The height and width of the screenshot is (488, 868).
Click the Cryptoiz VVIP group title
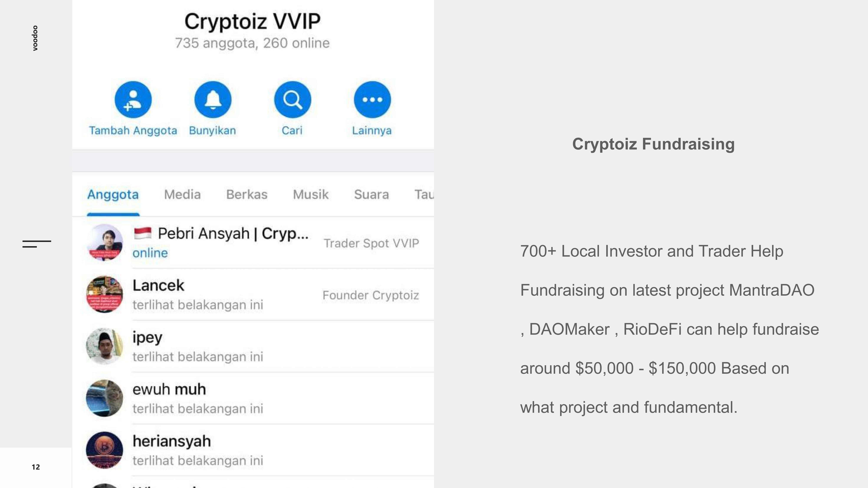tap(252, 21)
